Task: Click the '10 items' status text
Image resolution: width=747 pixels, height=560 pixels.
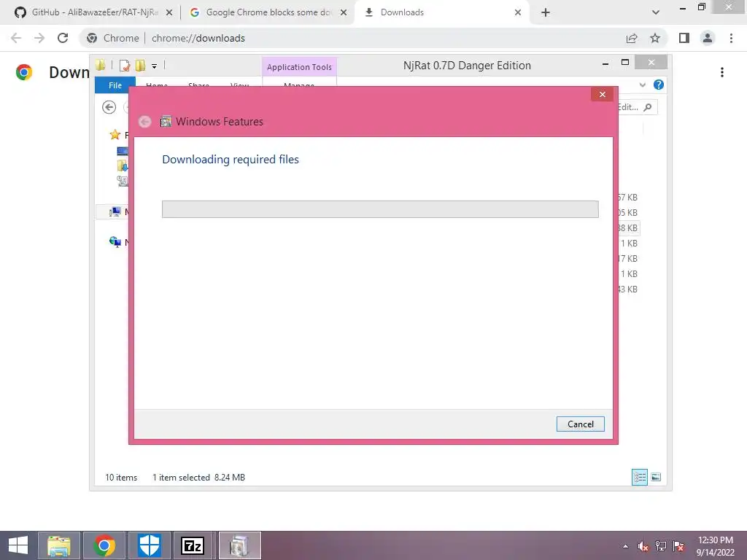Action: (x=121, y=477)
